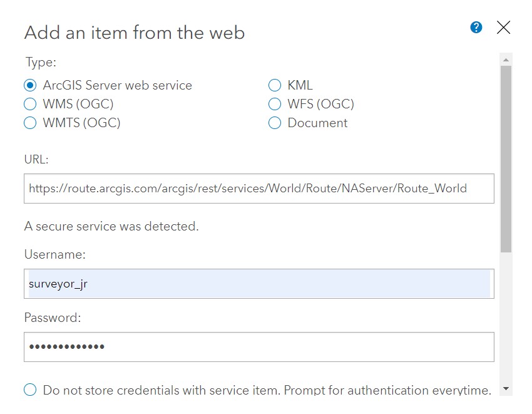The width and height of the screenshot is (532, 414).
Task: Click the scrollbar up arrow
Action: 506,60
